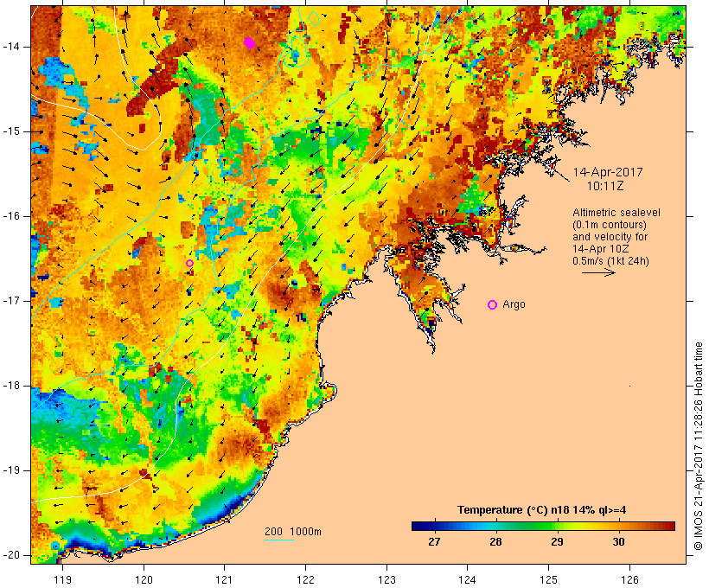Image resolution: width=709 pixels, height=588 pixels.
Task: Click the longitude axis label '119'
Action: (x=62, y=579)
